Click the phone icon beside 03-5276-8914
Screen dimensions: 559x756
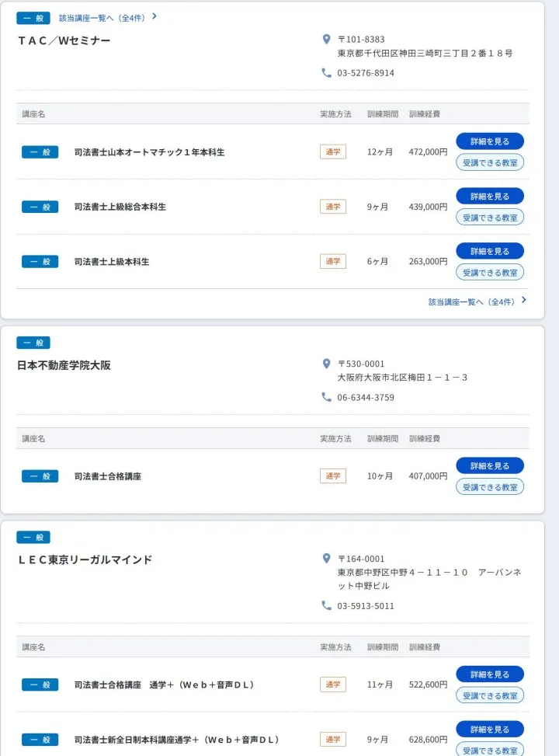click(327, 73)
